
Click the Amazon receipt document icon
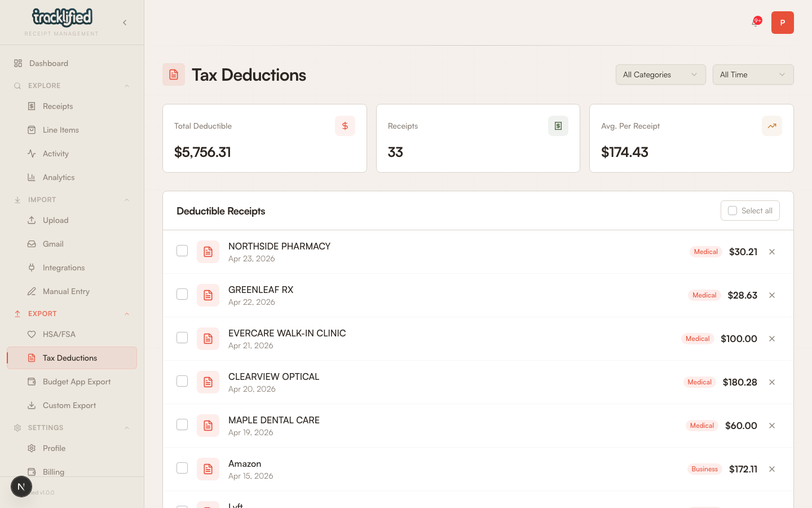pos(208,469)
